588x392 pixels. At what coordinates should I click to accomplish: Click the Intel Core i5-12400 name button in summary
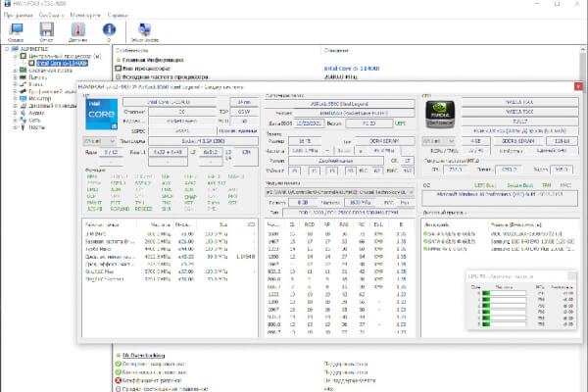click(x=169, y=102)
